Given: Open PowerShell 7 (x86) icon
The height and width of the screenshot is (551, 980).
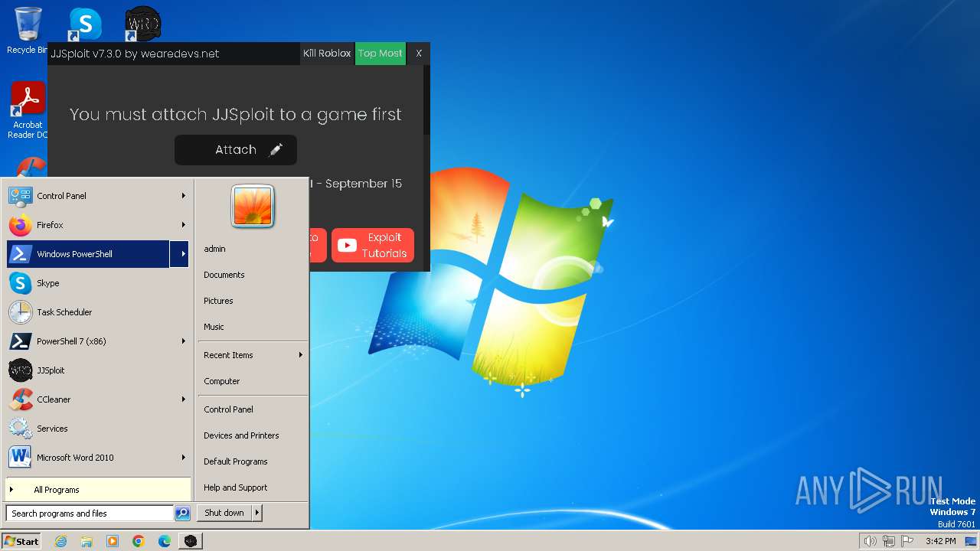Looking at the screenshot, I should 20,341.
